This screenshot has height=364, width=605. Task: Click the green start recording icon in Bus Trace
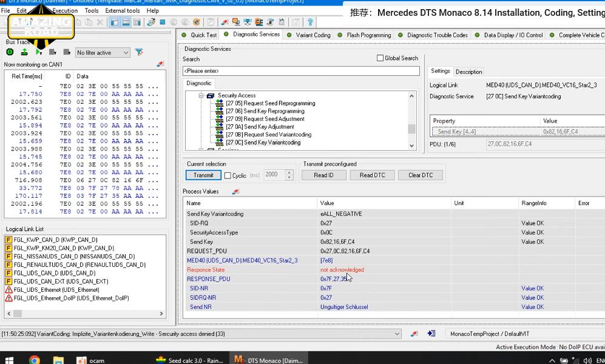[x=10, y=52]
